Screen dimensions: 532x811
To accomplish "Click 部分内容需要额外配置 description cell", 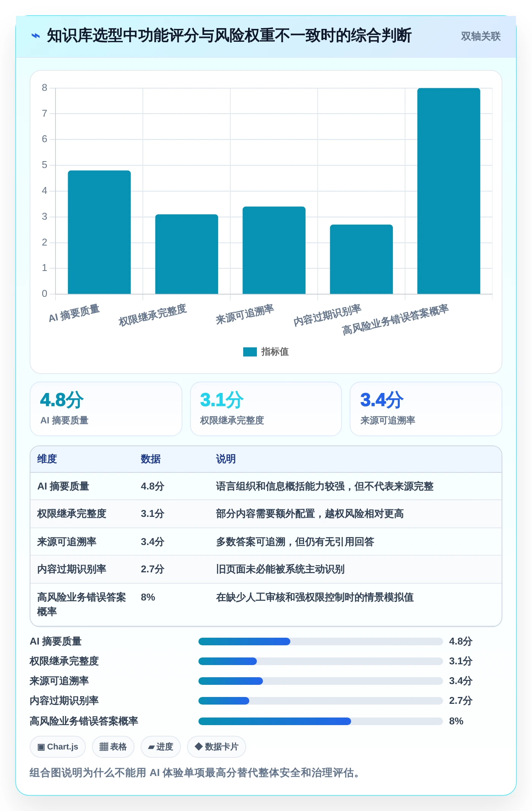I will tap(310, 514).
